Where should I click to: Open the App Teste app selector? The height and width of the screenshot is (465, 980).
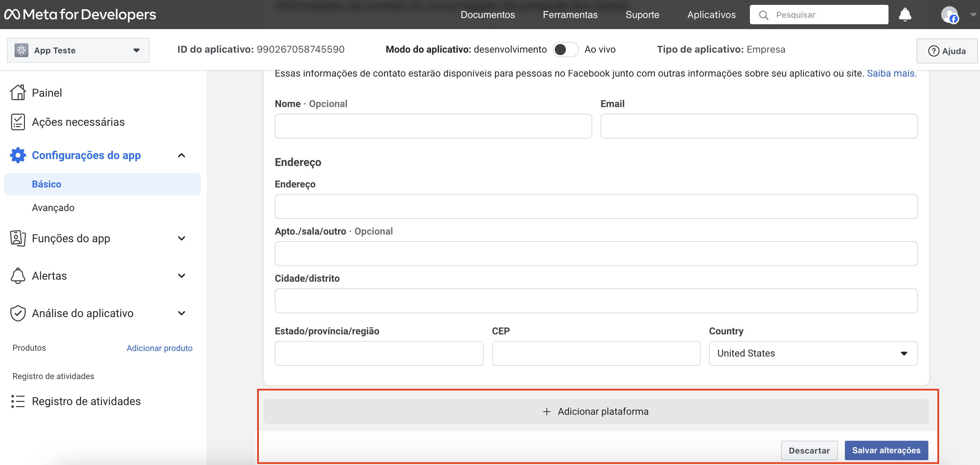pyautogui.click(x=78, y=50)
